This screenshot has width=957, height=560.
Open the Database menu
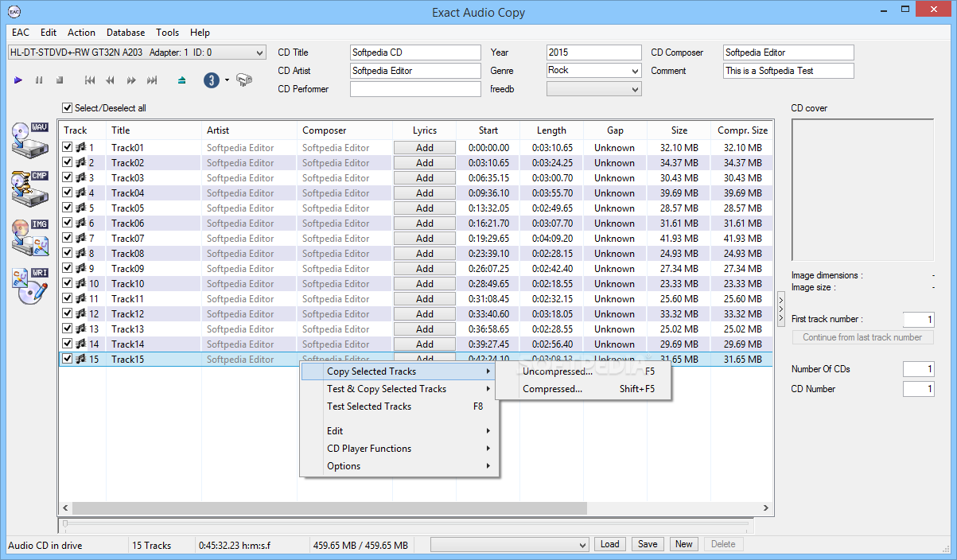pyautogui.click(x=125, y=33)
